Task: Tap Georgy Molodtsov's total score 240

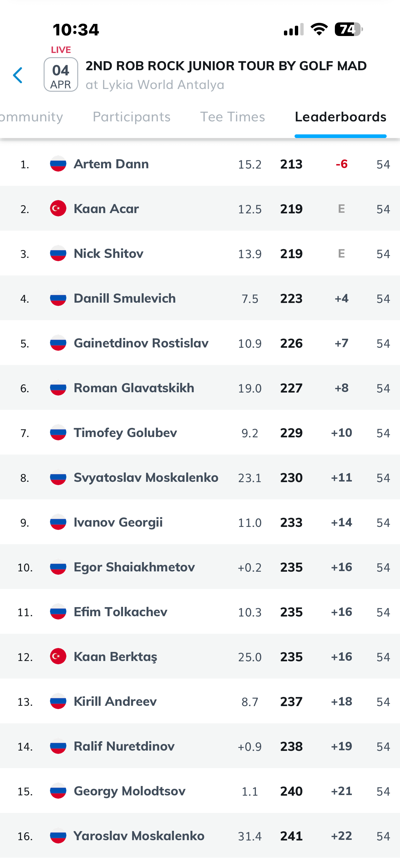Action: point(292,791)
